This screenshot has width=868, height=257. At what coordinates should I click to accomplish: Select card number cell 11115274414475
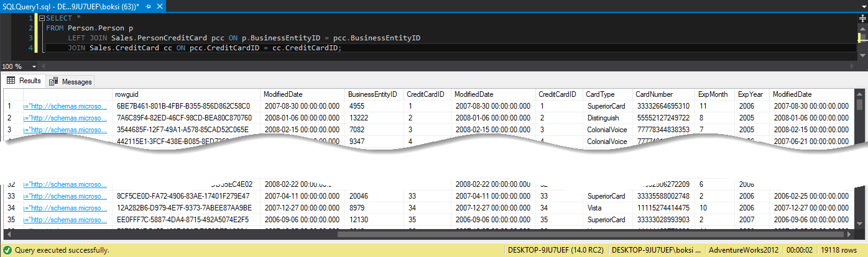664,208
